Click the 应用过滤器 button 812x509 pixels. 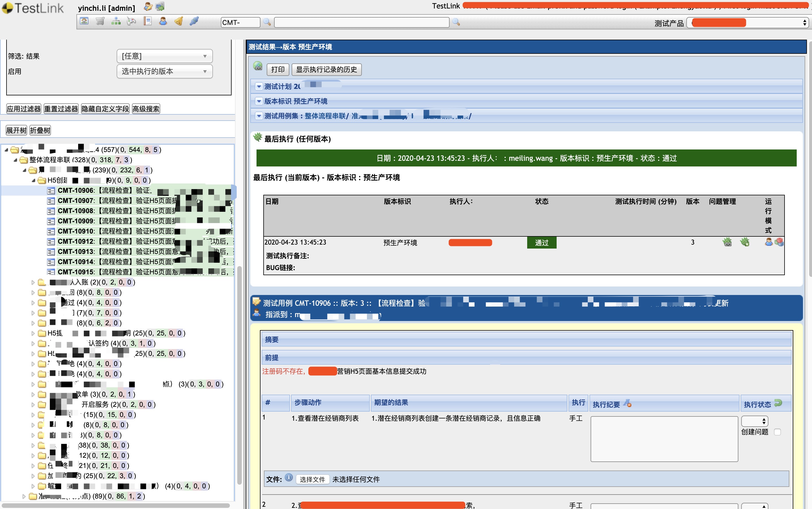23,109
